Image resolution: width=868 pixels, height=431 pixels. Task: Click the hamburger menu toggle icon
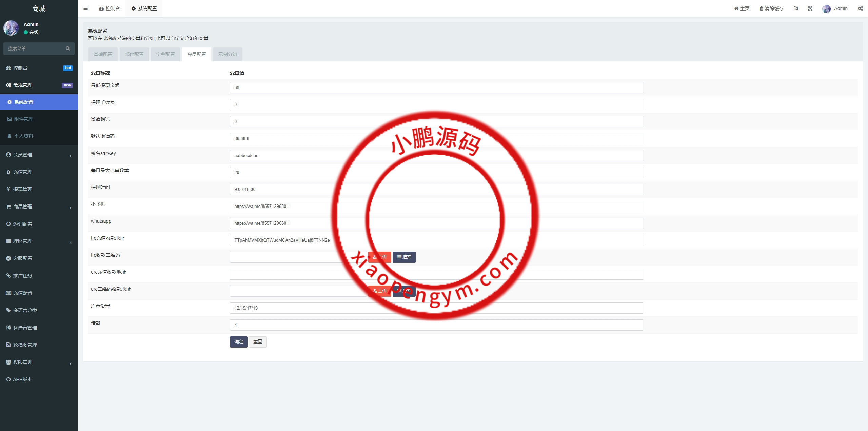[x=85, y=8]
